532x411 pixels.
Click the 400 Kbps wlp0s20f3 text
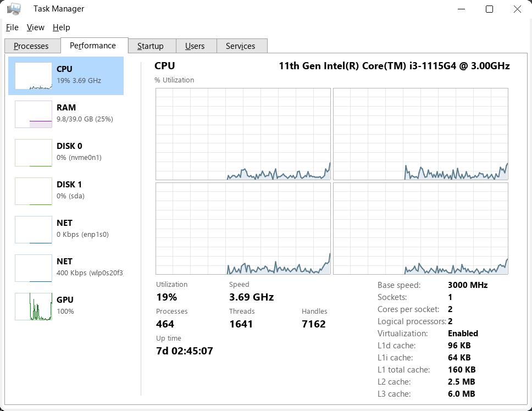[90, 273]
